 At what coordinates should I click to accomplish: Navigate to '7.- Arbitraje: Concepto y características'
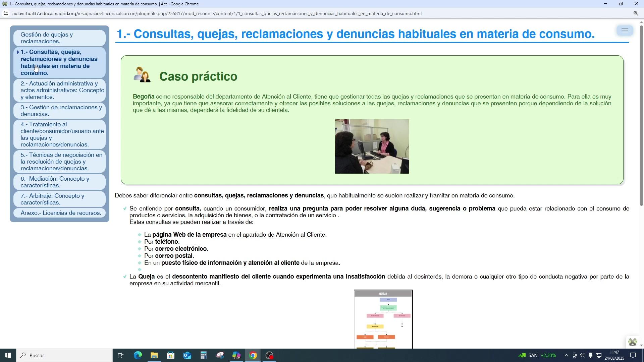[x=52, y=199]
